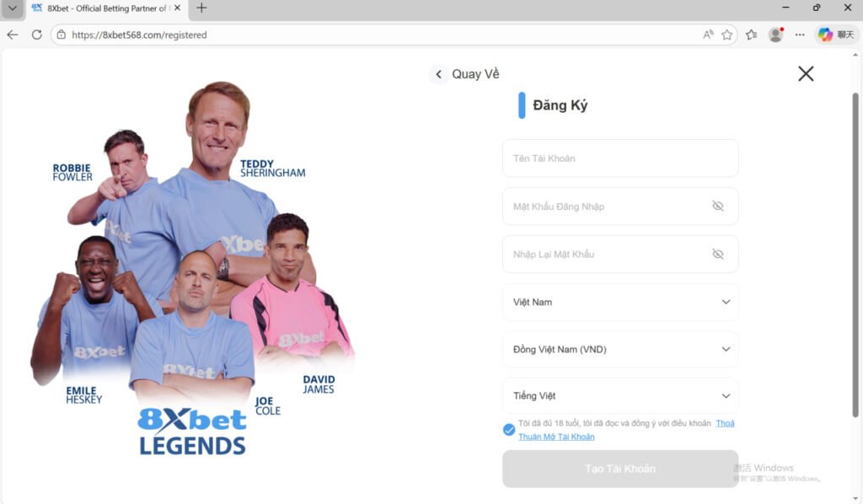863x504 pixels.
Task: Click the browser back arrow
Action: pos(12,35)
